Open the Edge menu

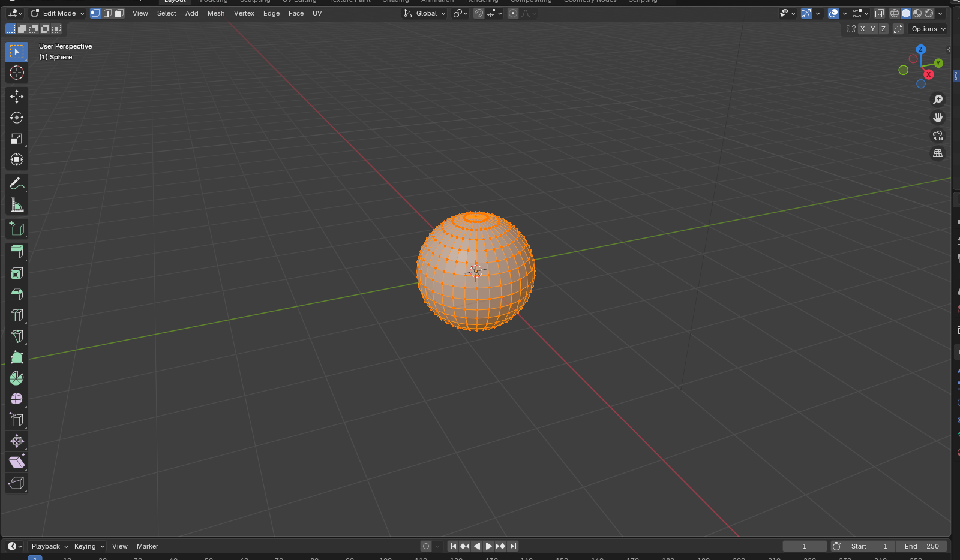tap(272, 13)
